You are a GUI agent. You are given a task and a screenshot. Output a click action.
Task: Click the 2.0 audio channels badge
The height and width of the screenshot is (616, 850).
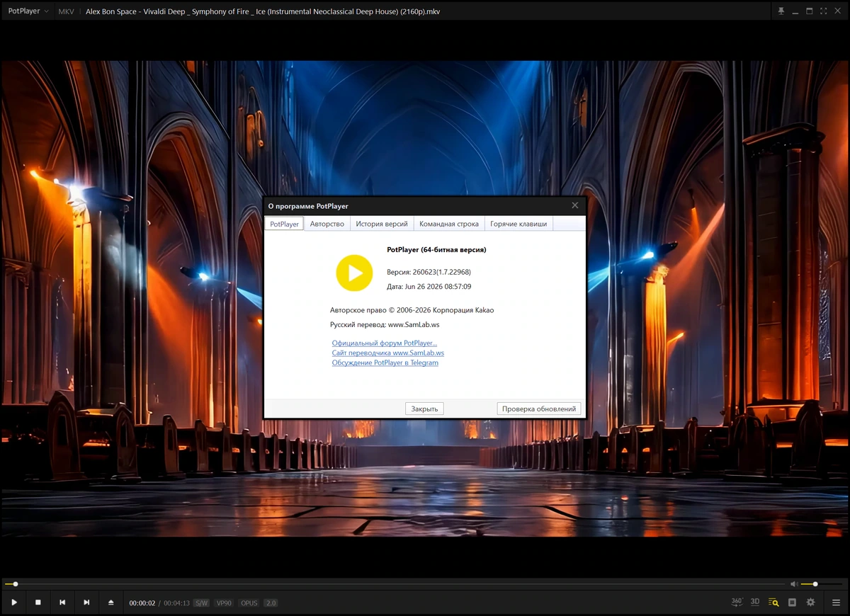(x=271, y=603)
